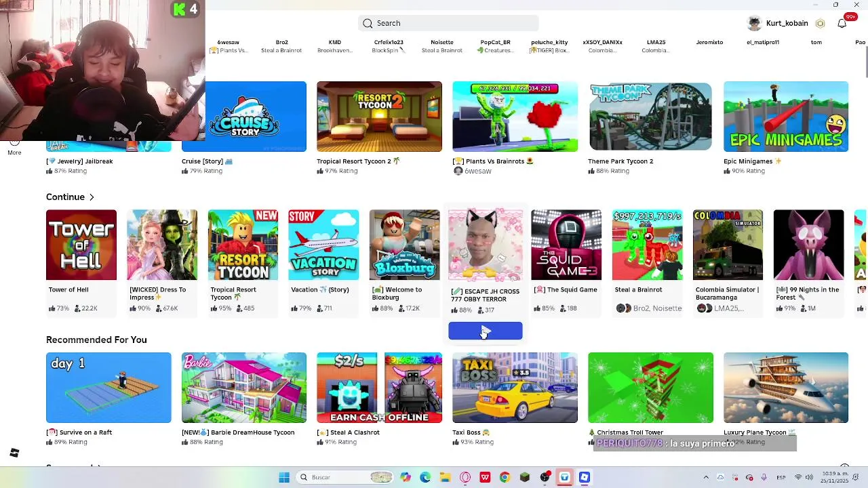
Task: Open friend peluche_kitty
Action: (549, 46)
